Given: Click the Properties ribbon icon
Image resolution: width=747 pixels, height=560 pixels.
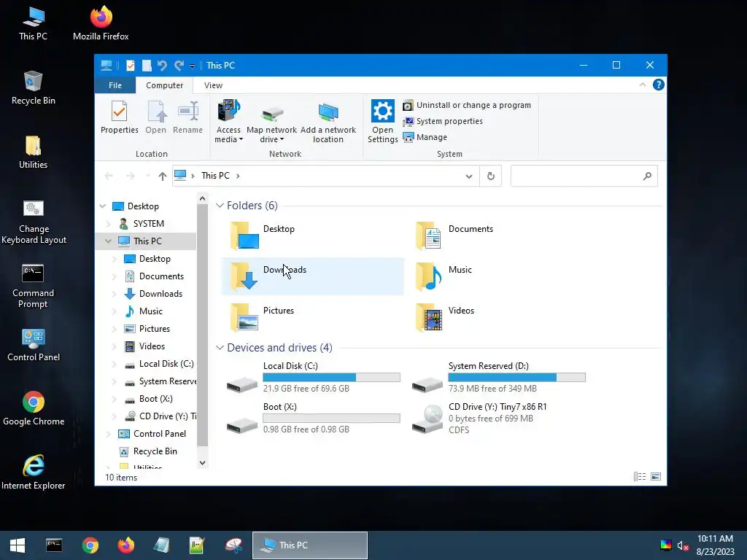Looking at the screenshot, I should coord(119,117).
